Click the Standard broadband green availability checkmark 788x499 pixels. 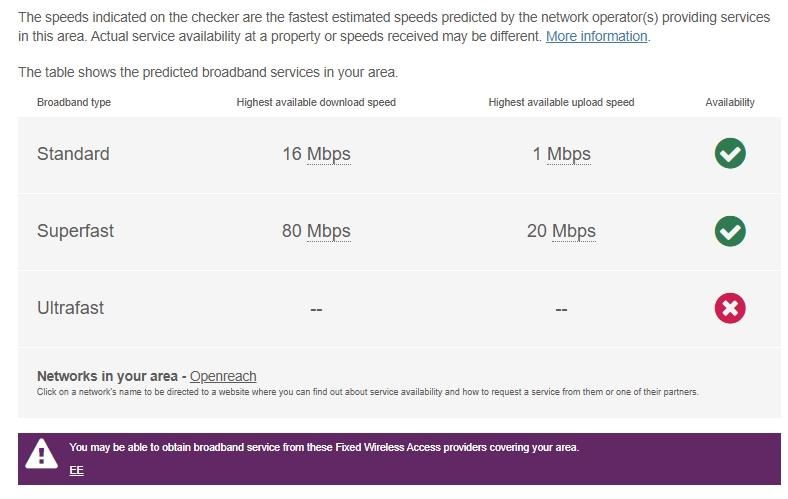click(730, 154)
